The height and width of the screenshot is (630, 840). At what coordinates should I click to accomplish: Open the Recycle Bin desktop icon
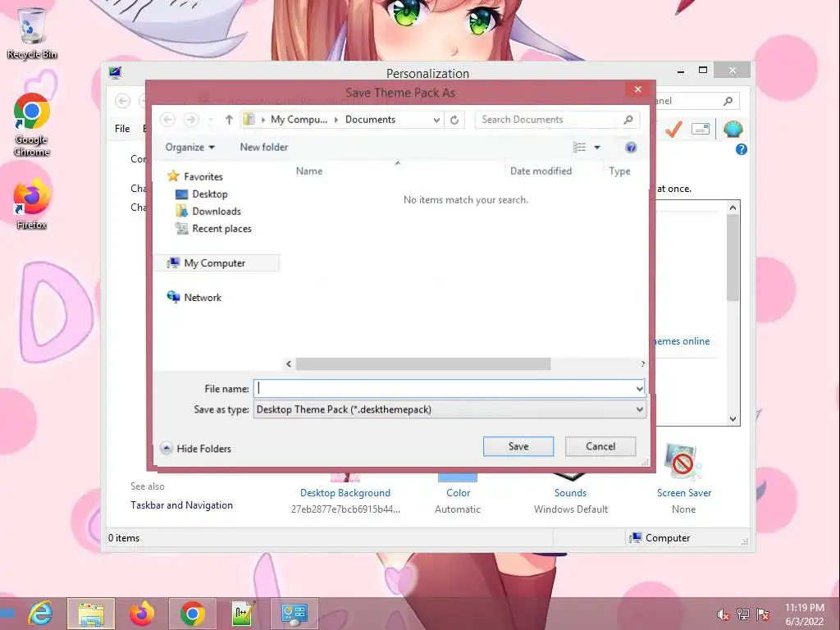(32, 33)
